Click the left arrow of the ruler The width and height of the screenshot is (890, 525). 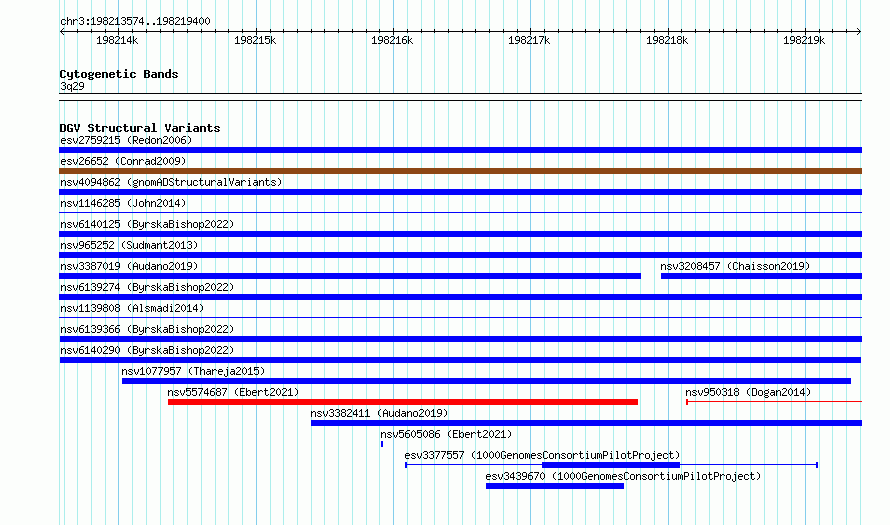62,31
